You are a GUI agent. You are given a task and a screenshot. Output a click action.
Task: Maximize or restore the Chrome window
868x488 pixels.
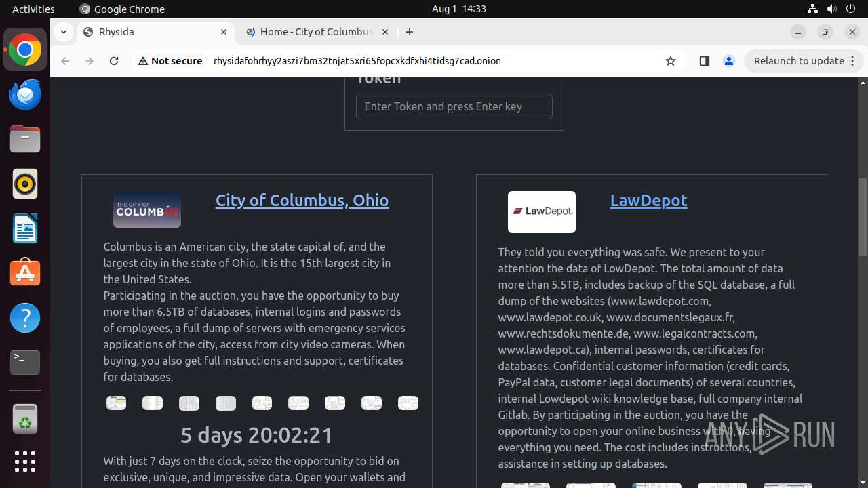point(825,32)
